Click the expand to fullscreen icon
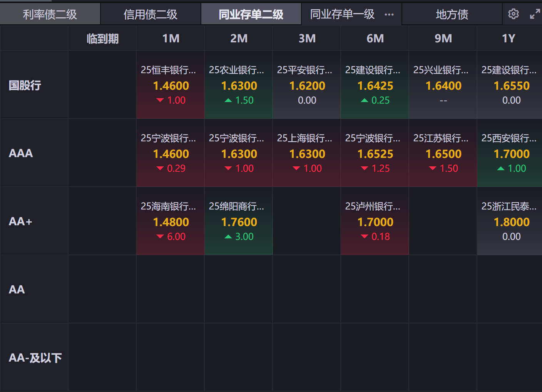The image size is (542, 392). [535, 14]
